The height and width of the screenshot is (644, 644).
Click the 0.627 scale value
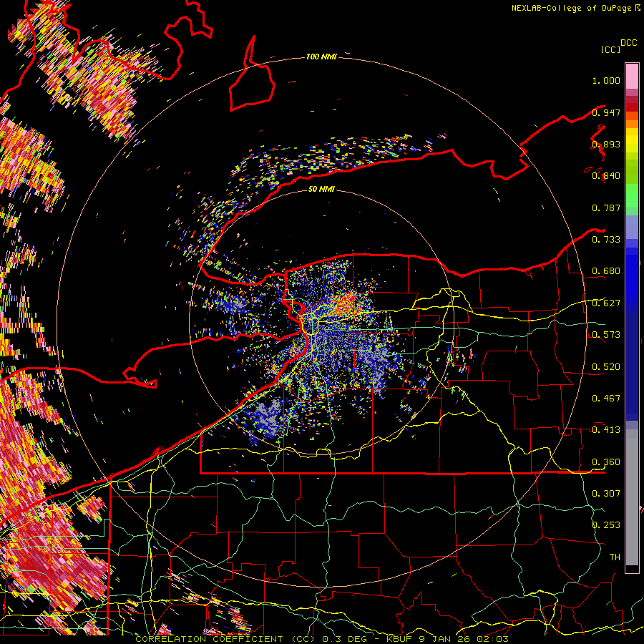point(606,303)
